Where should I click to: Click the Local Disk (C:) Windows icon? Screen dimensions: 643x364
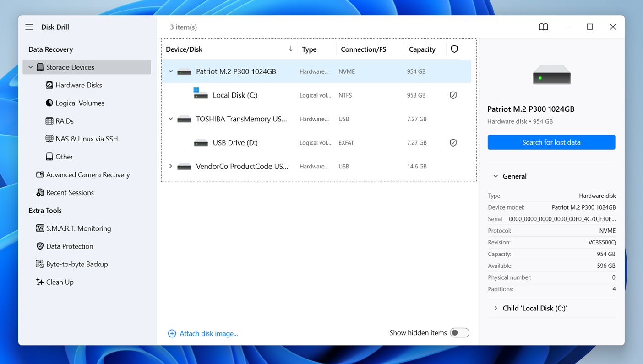pos(201,93)
